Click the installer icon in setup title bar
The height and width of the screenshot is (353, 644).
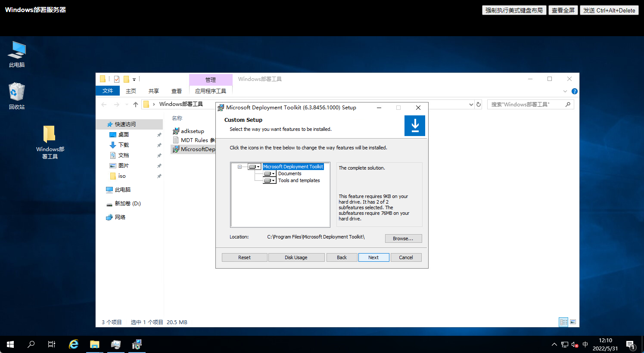pyautogui.click(x=221, y=108)
